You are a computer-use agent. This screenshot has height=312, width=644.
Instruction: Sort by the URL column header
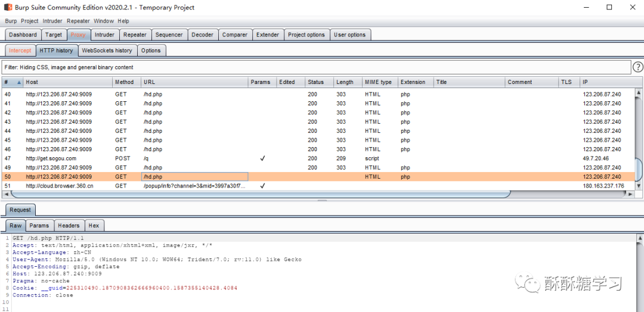(x=194, y=82)
